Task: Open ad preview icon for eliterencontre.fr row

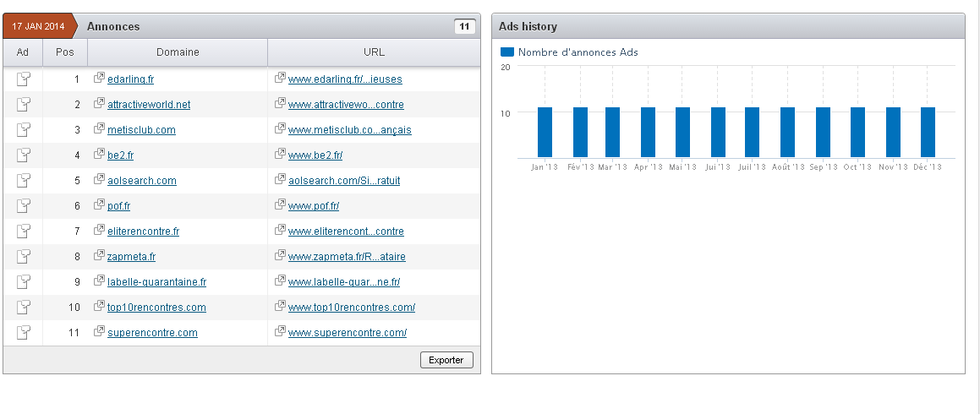Action: point(23,231)
